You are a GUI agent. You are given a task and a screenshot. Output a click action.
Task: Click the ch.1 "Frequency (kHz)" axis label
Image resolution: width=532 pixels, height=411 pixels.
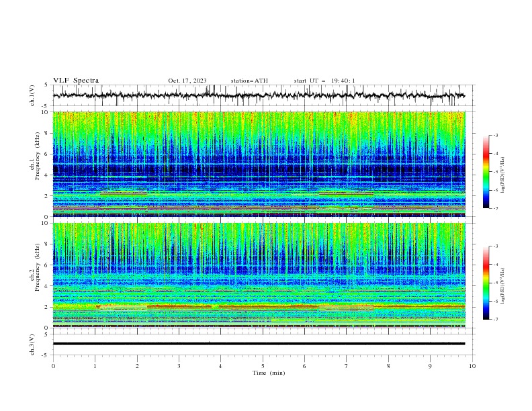(38, 156)
